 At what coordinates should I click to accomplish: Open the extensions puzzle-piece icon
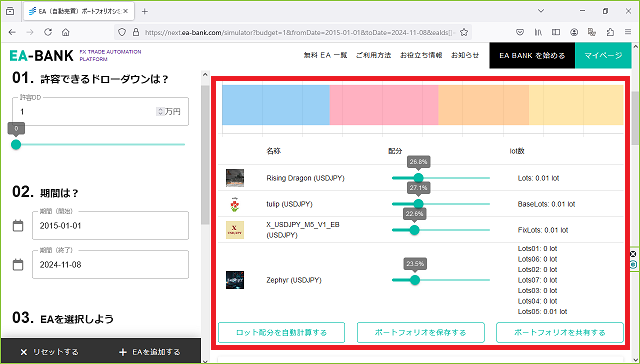pyautogui.click(x=610, y=32)
